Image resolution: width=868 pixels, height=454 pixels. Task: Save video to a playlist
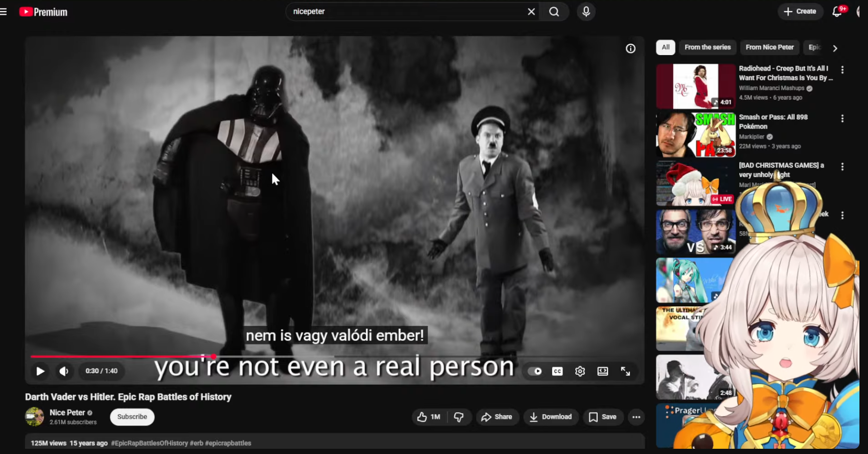coord(603,417)
